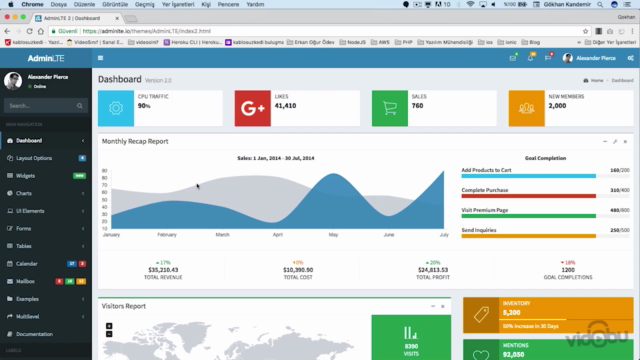The image size is (640, 360).
Task: Click the AdminLTE logo link
Action: pyautogui.click(x=46, y=58)
